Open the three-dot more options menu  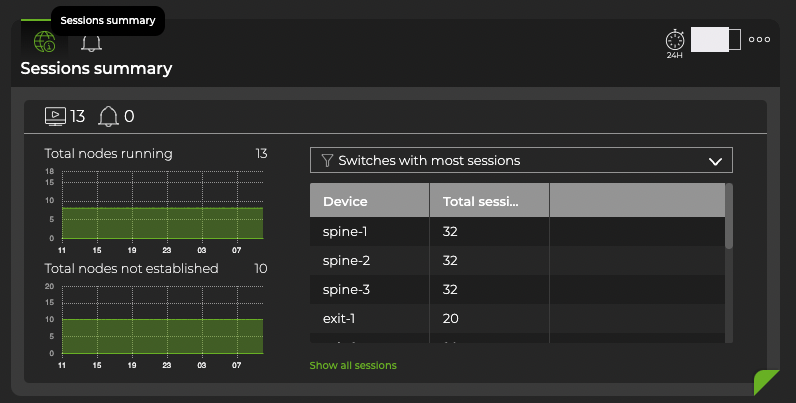coord(759,40)
